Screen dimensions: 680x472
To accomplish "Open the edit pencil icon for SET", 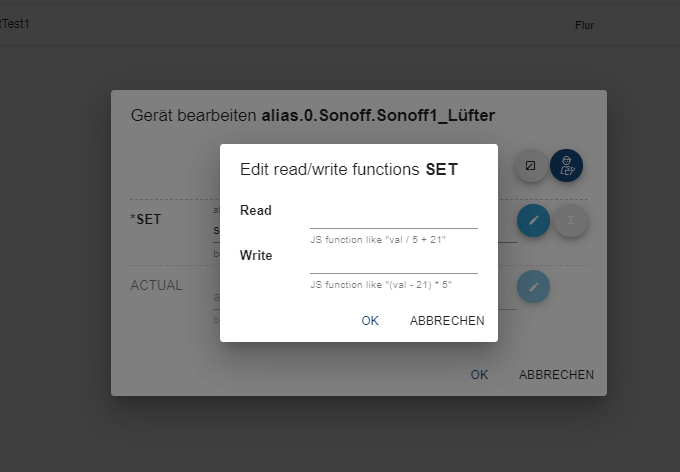I will point(533,220).
